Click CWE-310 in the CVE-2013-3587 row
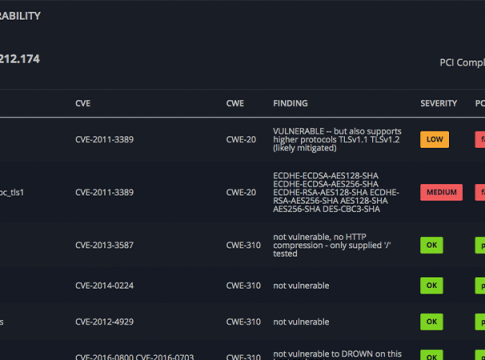 (243, 245)
